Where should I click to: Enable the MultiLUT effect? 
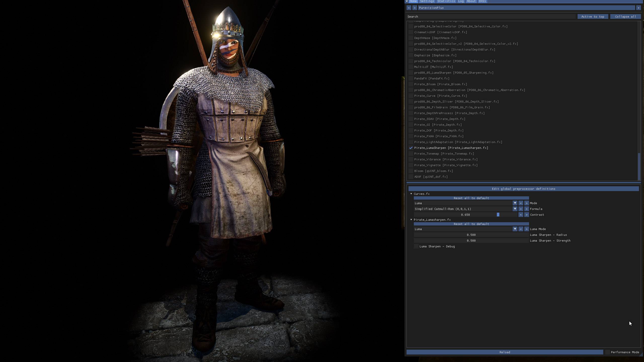point(411,67)
